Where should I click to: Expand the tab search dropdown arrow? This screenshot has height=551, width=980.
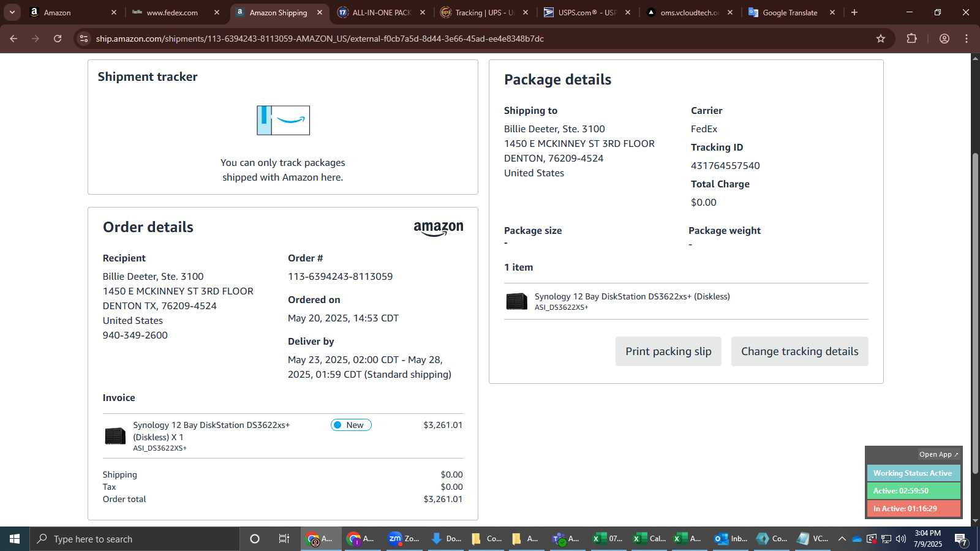12,12
